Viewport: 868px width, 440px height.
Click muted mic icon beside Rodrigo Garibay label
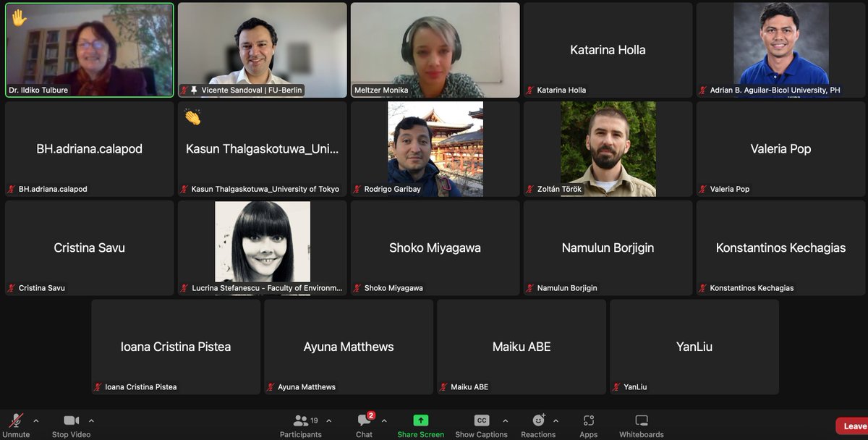(x=357, y=190)
